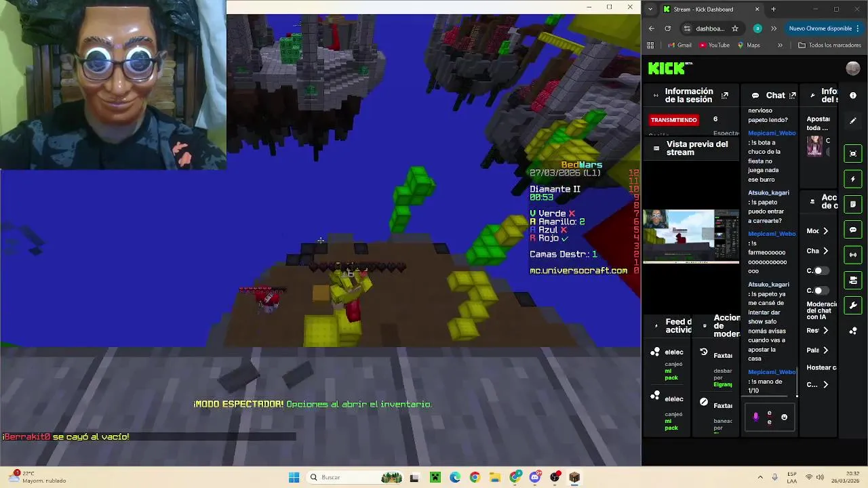The image size is (868, 488).
Task: Open the Maps bookmark
Action: 748,45
